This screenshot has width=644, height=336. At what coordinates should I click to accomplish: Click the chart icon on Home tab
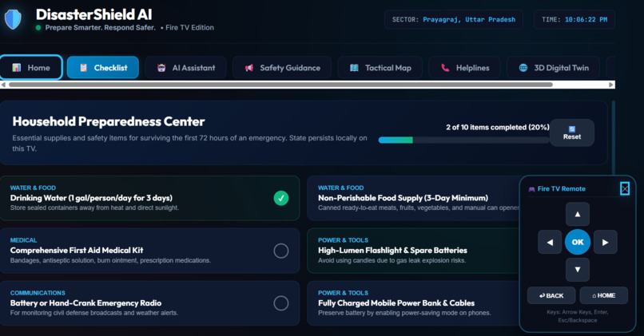(x=17, y=68)
